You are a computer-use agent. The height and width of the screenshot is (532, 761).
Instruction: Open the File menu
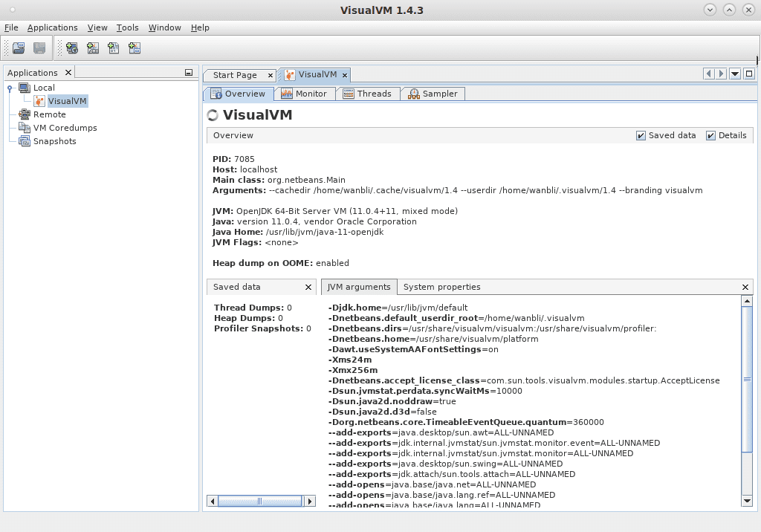(11, 27)
